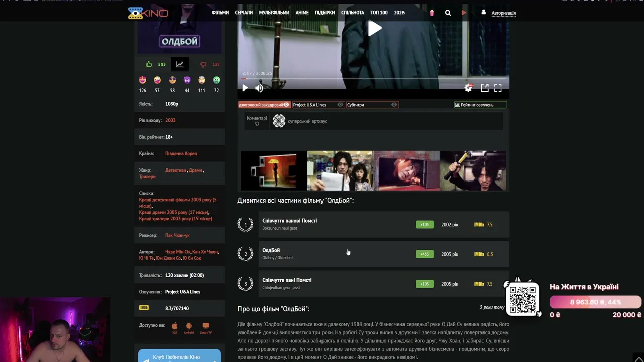This screenshot has width=644, height=362.
Task: Toggle the 'двоголосий закадровий' eye
Action: pyautogui.click(x=286, y=105)
